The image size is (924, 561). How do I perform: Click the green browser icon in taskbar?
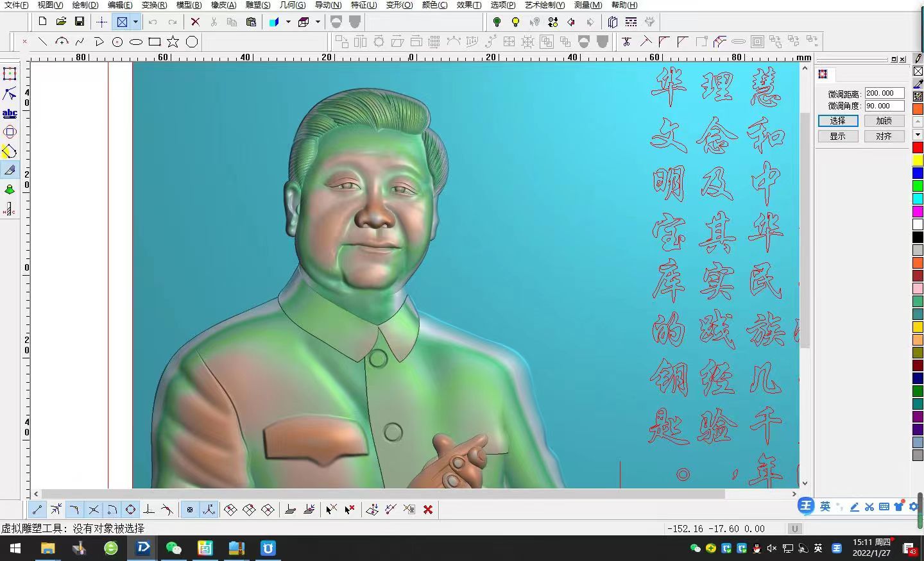coord(111,548)
